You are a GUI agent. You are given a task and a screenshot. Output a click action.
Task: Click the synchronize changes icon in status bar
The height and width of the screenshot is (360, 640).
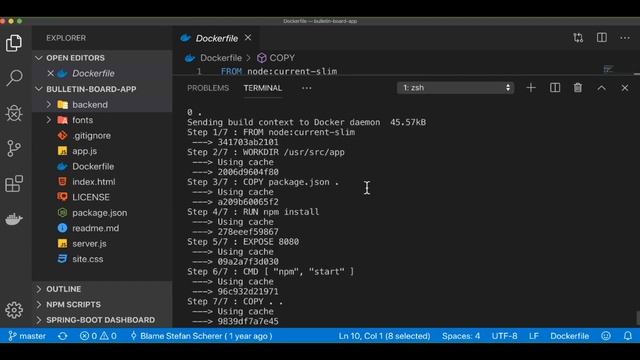[62, 336]
